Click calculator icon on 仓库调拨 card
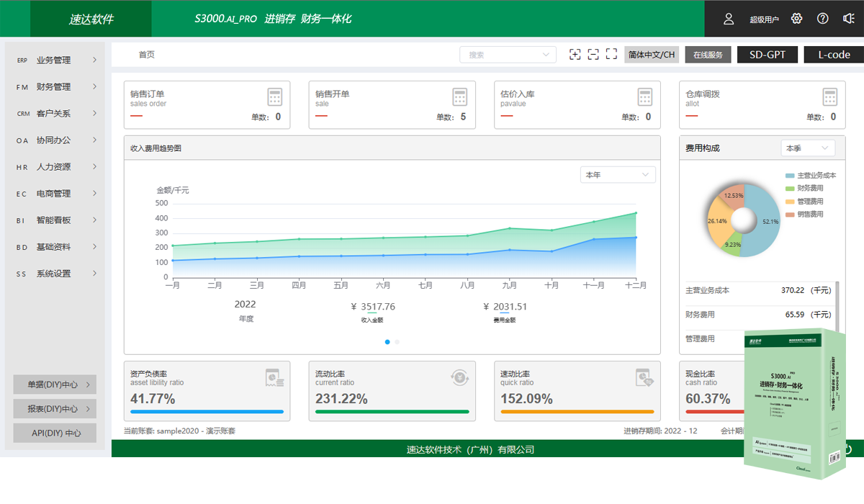864x504 pixels. coord(830,97)
